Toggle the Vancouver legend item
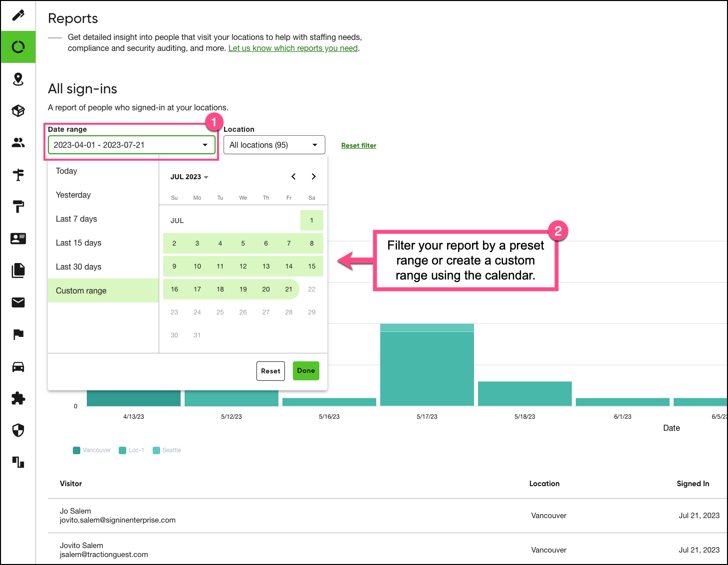The height and width of the screenshot is (565, 728). [x=91, y=450]
